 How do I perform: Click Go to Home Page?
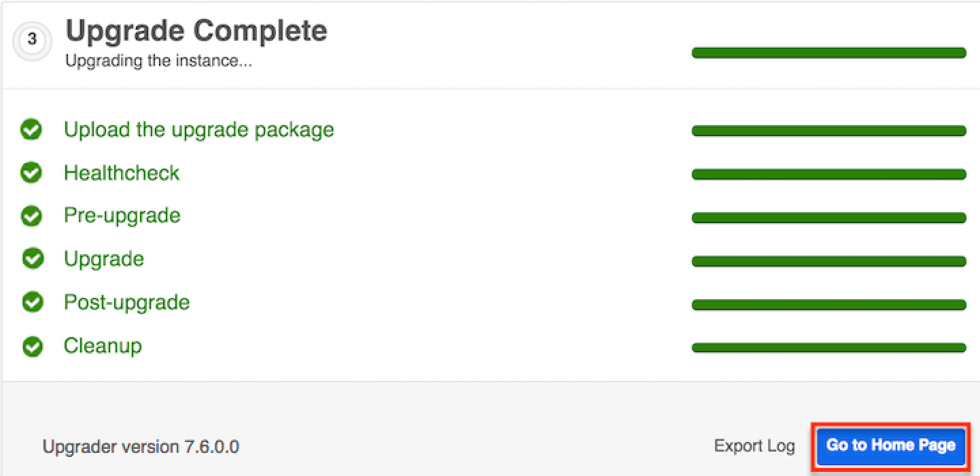[891, 445]
